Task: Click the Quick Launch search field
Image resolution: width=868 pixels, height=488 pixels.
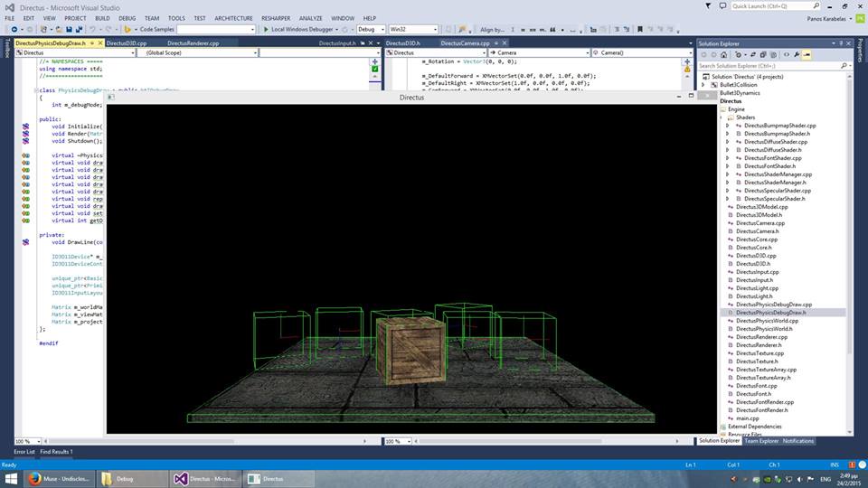Action: click(775, 6)
